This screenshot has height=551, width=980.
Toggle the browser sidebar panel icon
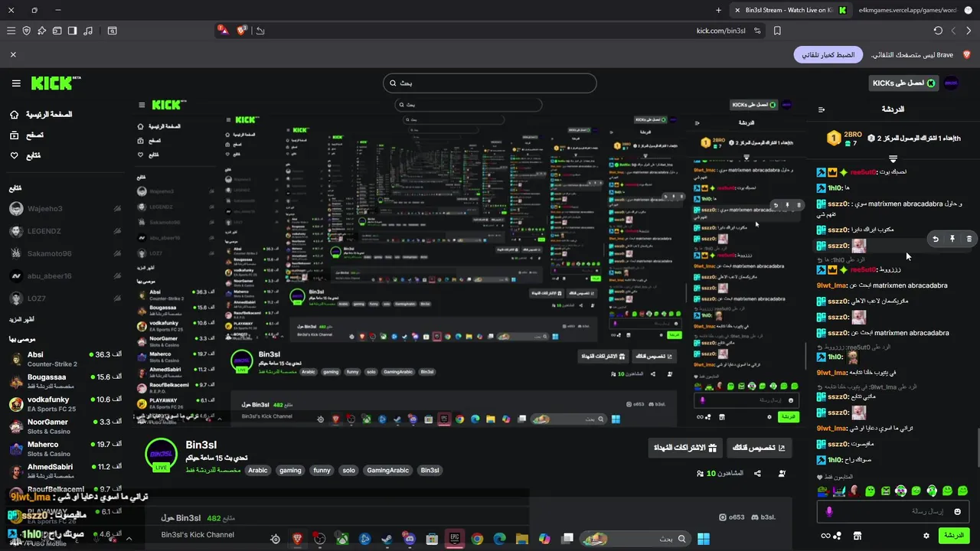[x=72, y=31]
